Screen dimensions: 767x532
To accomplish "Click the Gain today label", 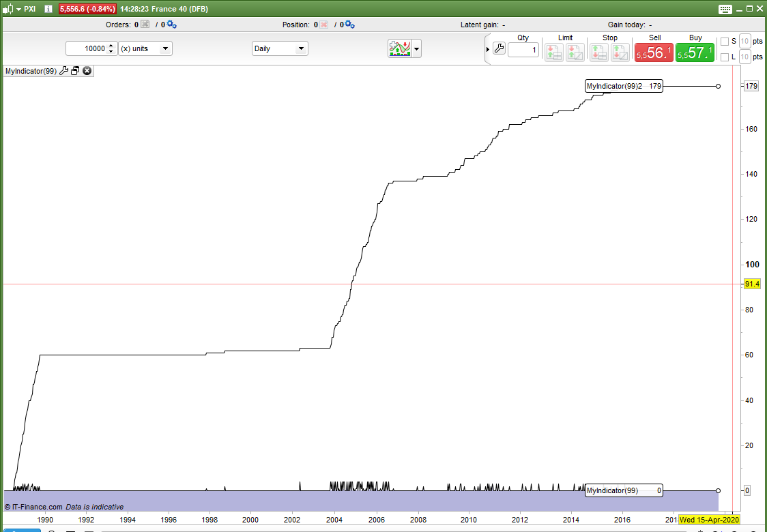I will click(x=626, y=25).
